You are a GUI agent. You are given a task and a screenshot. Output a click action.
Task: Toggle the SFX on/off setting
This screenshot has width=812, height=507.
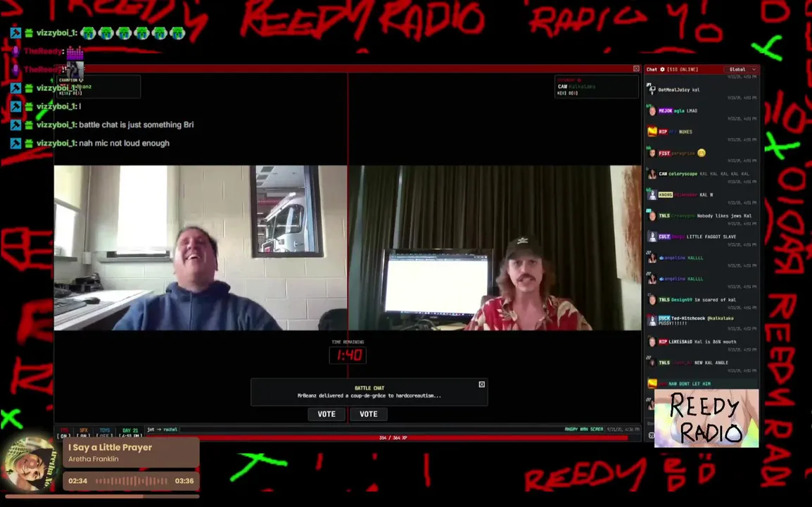(83, 433)
